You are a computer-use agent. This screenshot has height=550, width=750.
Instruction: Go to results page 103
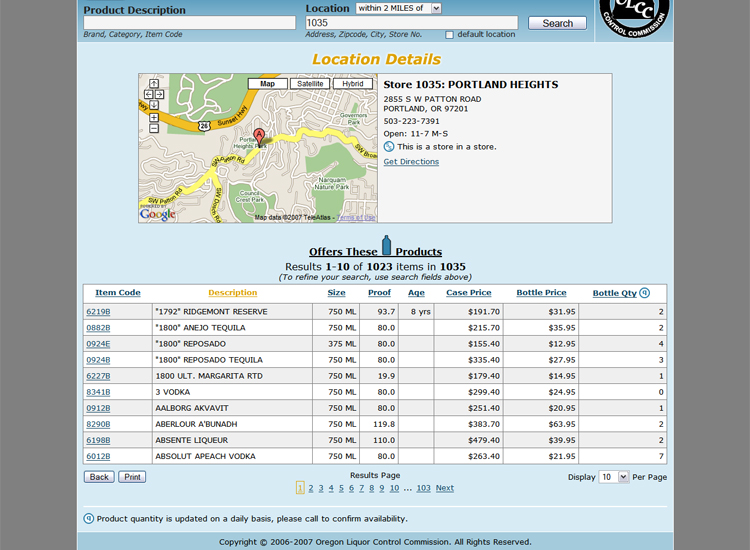point(423,488)
